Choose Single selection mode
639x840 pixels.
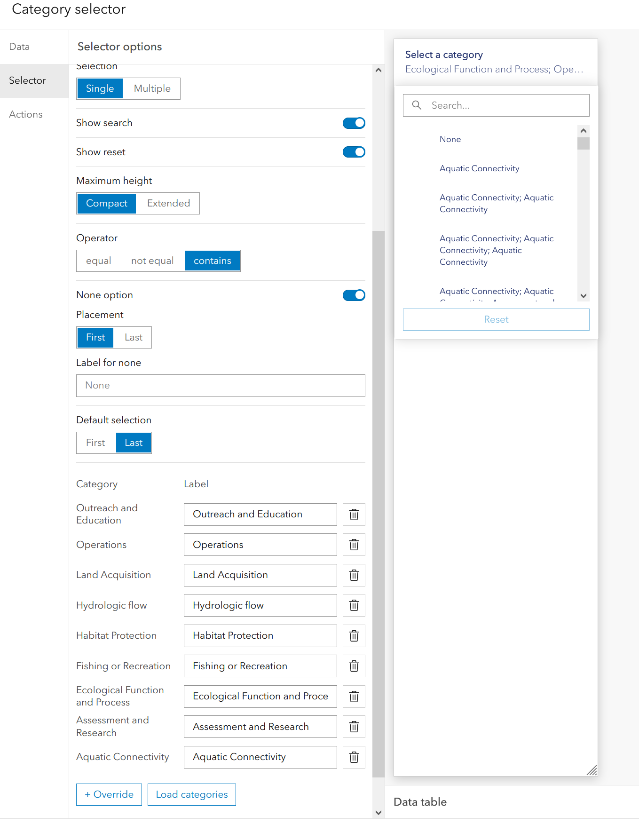pos(100,88)
